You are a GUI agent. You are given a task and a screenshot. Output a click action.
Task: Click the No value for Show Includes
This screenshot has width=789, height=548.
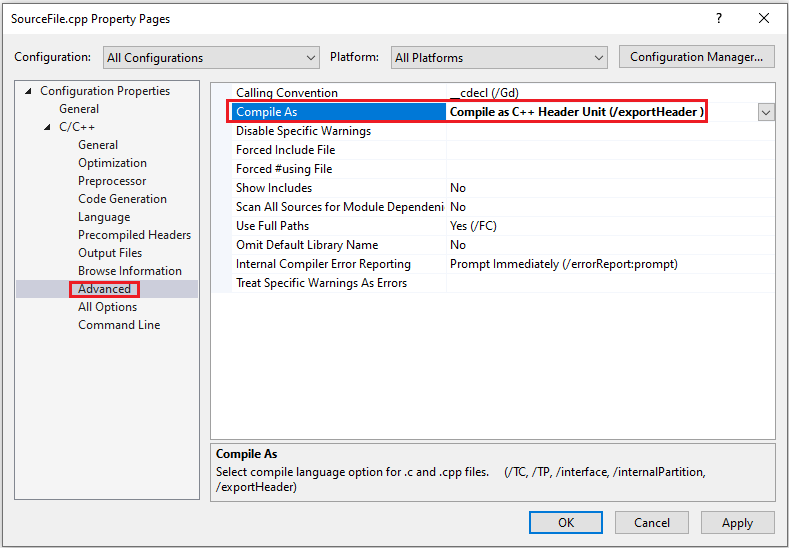tap(458, 188)
